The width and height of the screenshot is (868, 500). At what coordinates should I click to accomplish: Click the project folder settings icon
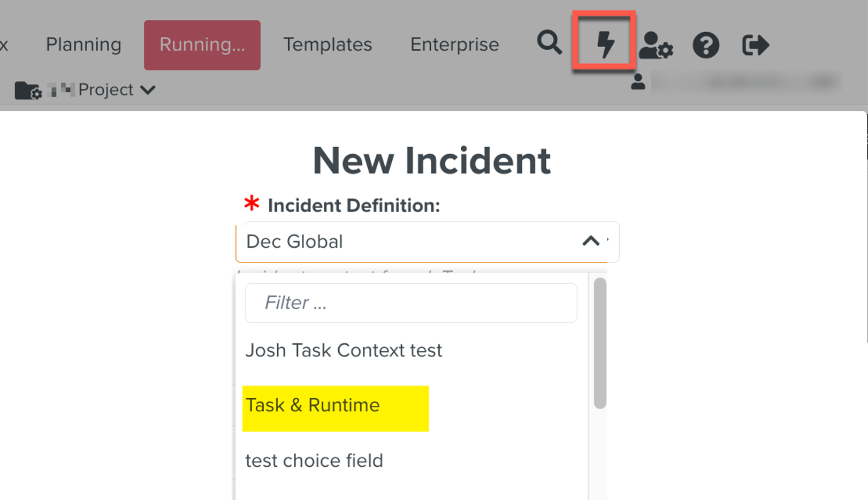pos(28,90)
